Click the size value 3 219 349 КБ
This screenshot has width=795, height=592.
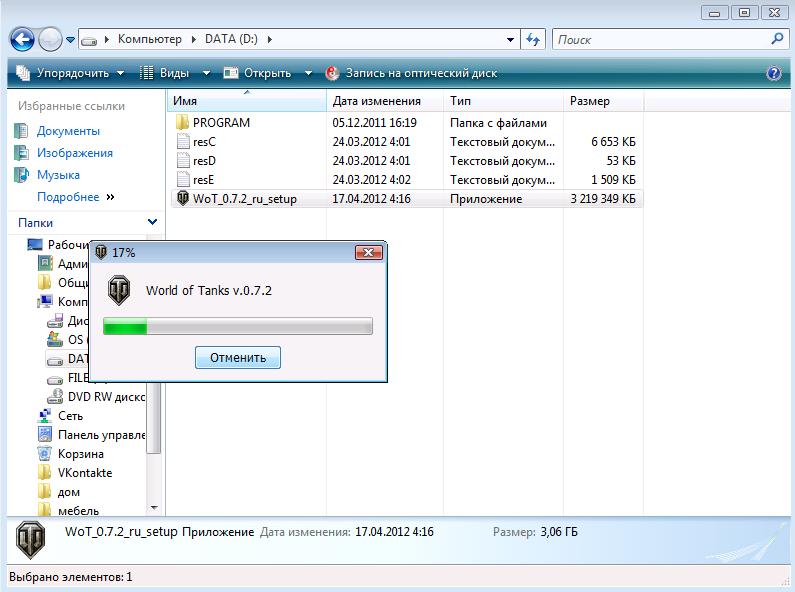coord(603,199)
